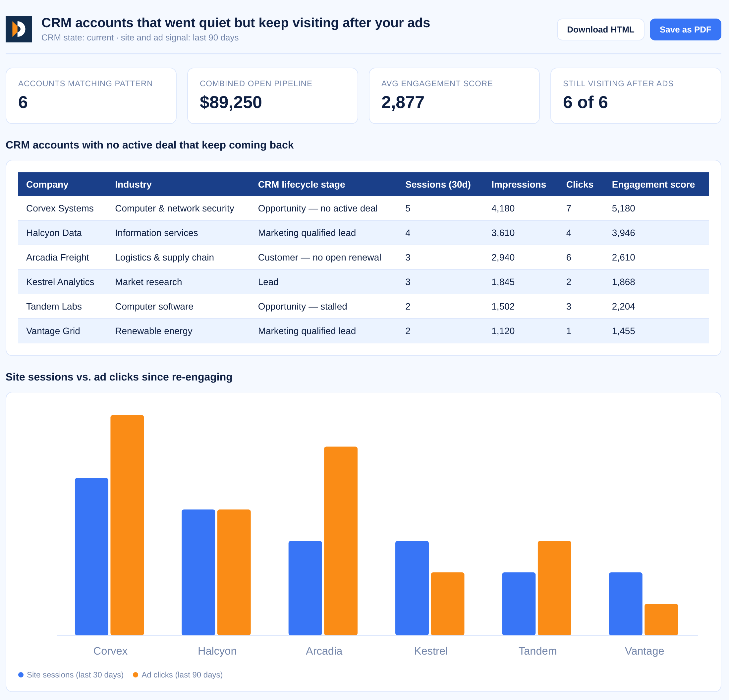Click Halcyon's blue site sessions bar
Viewport: 729px width, 700px height.
click(x=198, y=572)
